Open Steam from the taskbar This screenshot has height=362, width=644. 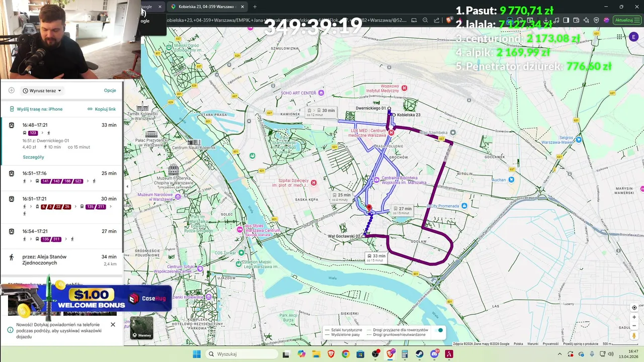(420, 354)
